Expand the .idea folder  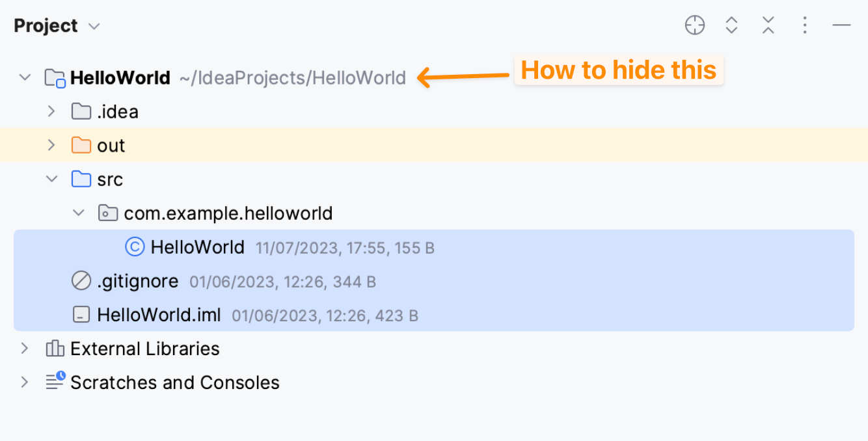pos(51,112)
